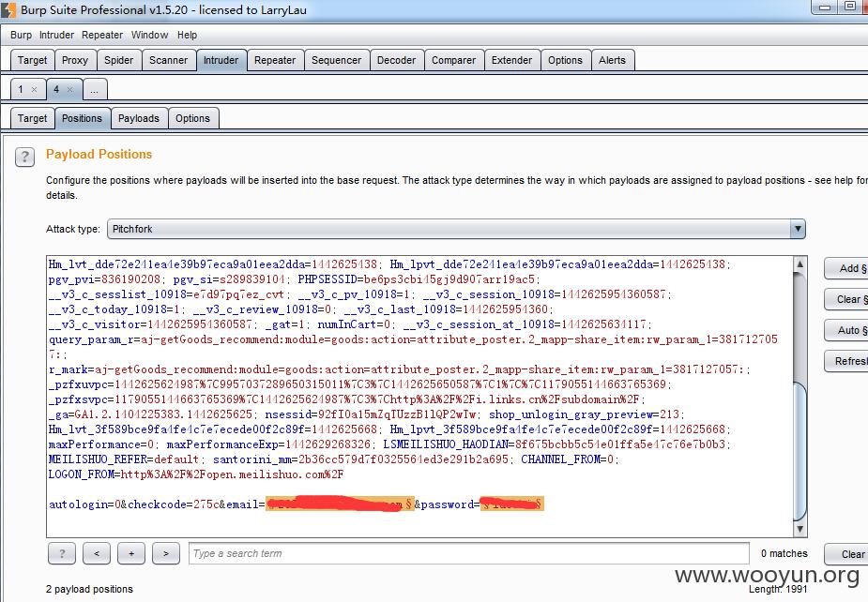Click the Clear search button
This screenshot has height=602, width=868.
coord(846,554)
